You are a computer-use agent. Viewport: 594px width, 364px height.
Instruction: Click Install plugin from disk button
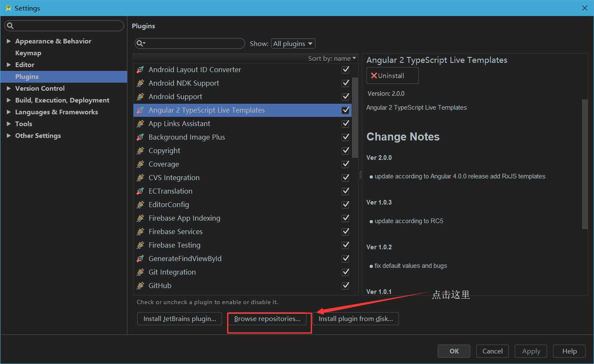click(x=355, y=319)
